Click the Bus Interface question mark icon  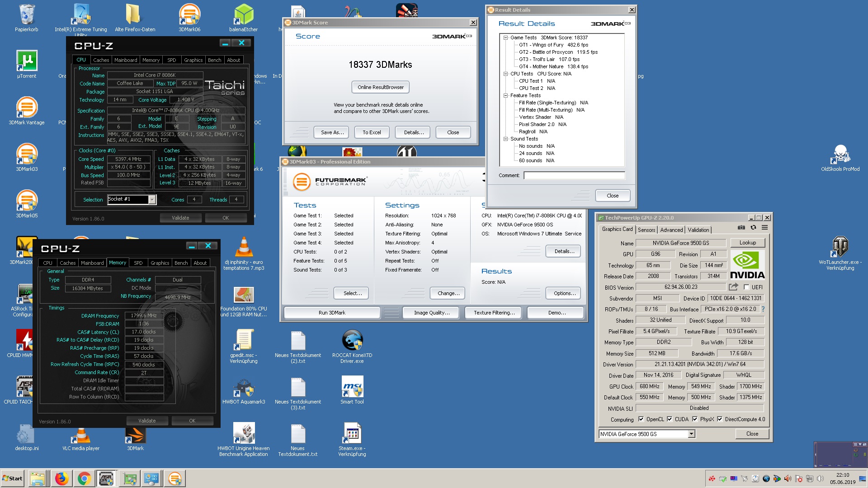coord(763,309)
